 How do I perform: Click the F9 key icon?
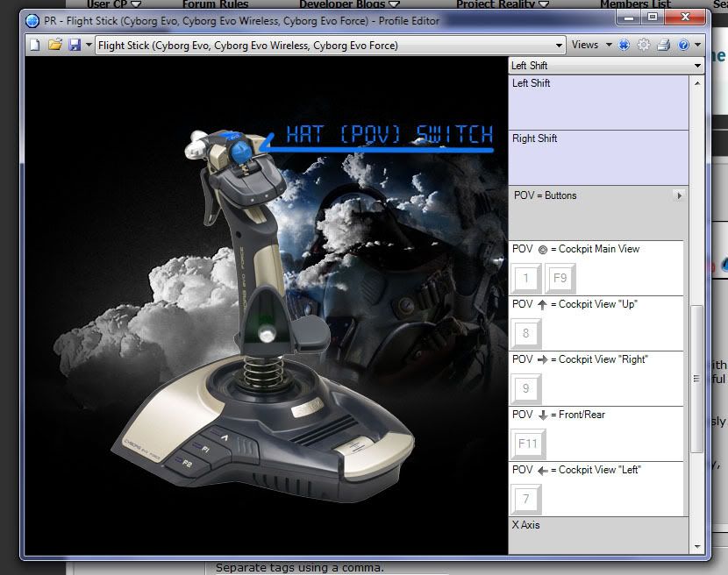point(560,279)
